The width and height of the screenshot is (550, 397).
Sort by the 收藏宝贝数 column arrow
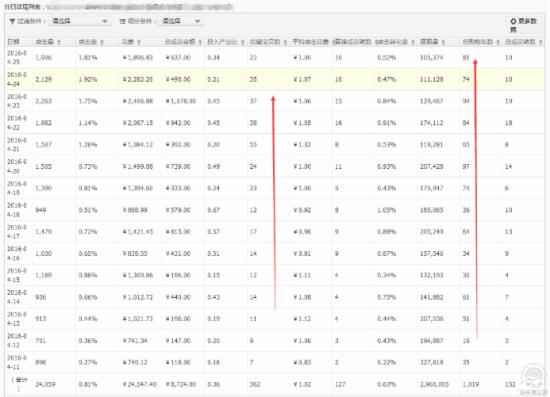click(286, 42)
